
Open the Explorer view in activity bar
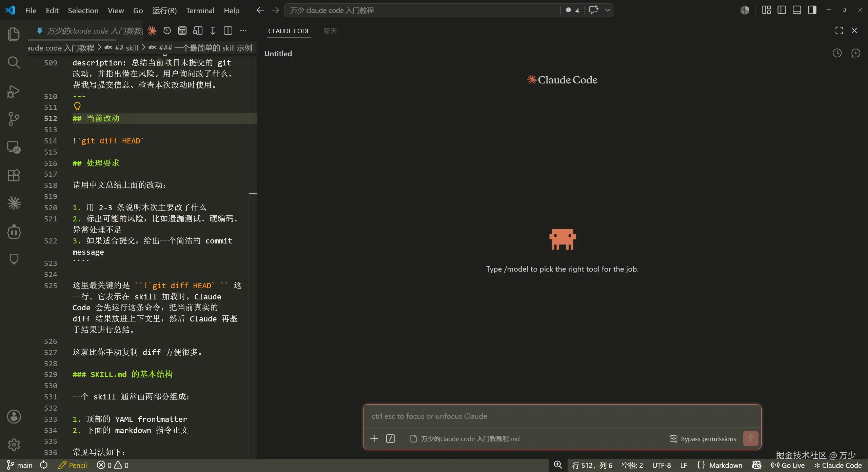[14, 34]
